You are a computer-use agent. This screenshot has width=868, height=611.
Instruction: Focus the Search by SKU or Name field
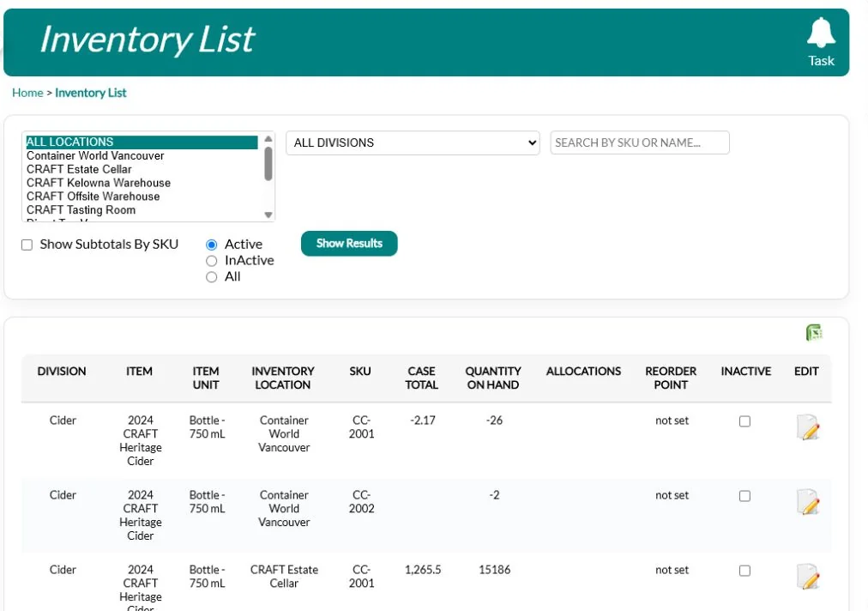pos(640,143)
